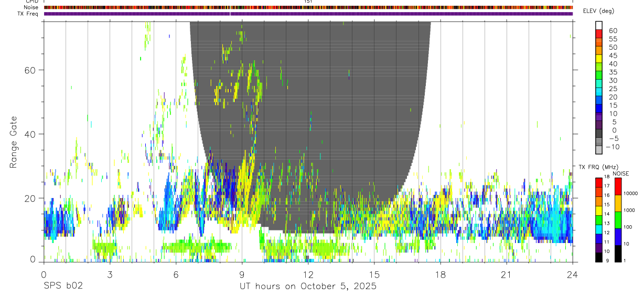Screen dimensions: 644x297
Task: Click the multicolored Noise strip above the plot
Action: pyautogui.click(x=308, y=8)
